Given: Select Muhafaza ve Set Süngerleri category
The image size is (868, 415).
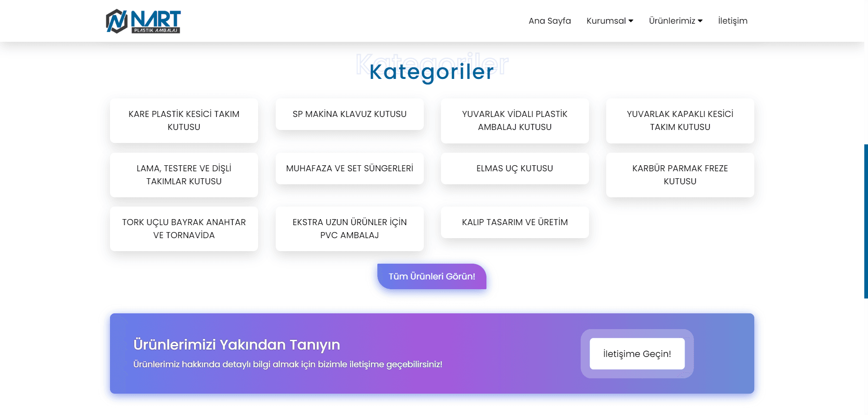Looking at the screenshot, I should [350, 169].
